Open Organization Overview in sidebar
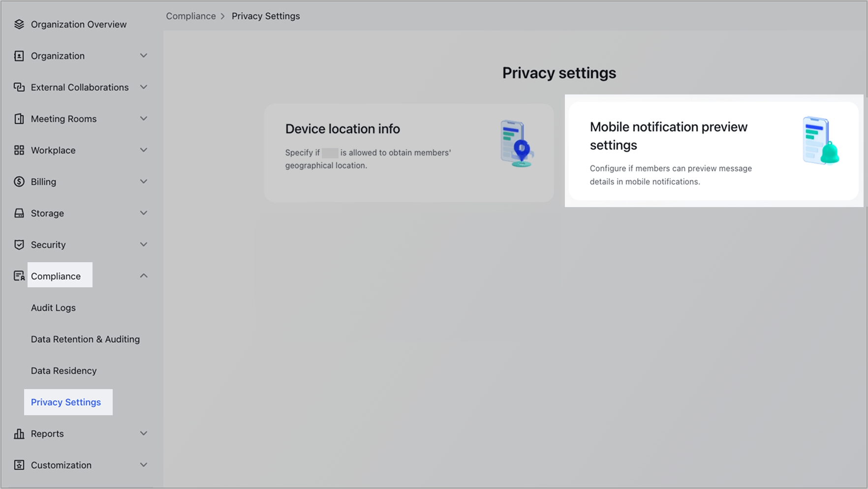This screenshot has height=489, width=868. 79,24
